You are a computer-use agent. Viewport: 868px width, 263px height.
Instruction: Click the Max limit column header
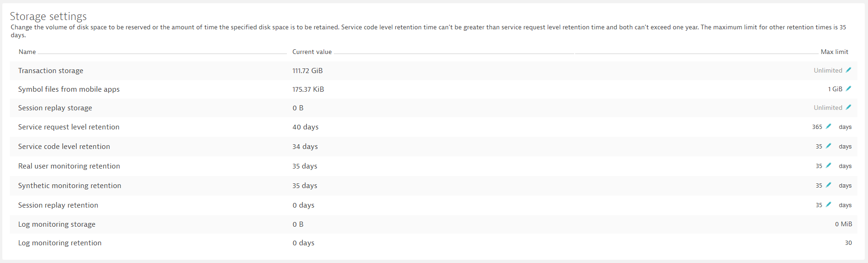click(x=834, y=52)
